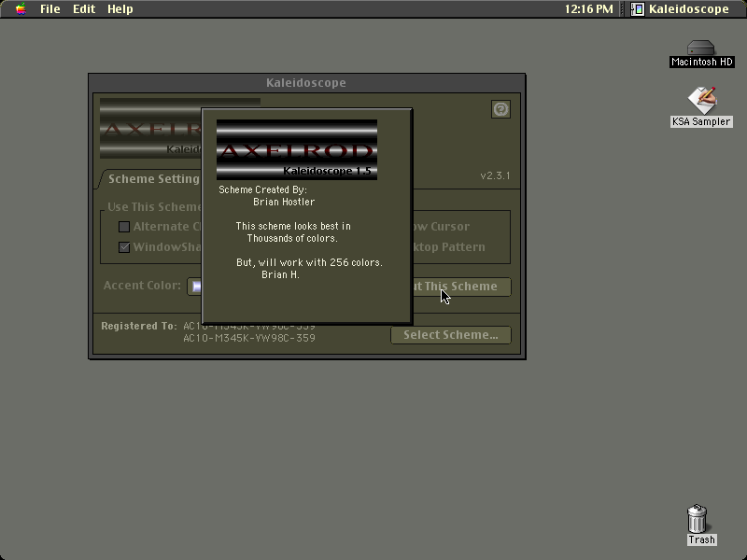The height and width of the screenshot is (560, 747).
Task: Click the Axelrod banner in the about box
Action: 297,149
